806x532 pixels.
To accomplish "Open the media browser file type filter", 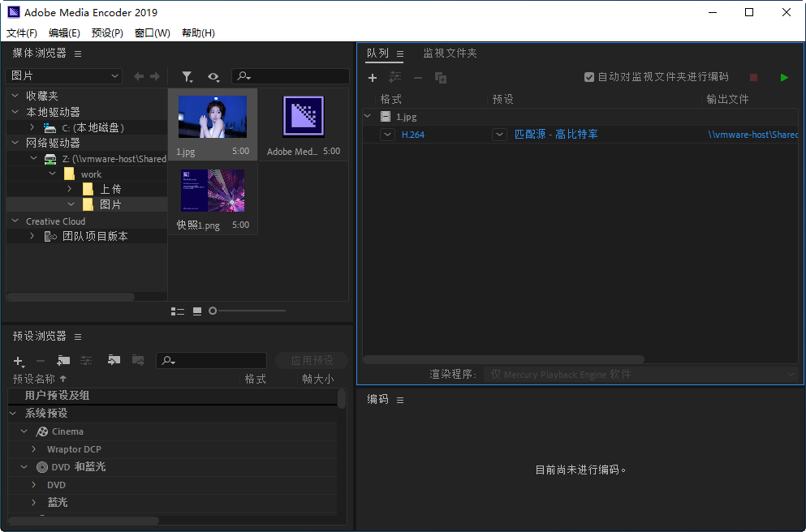I will point(187,77).
